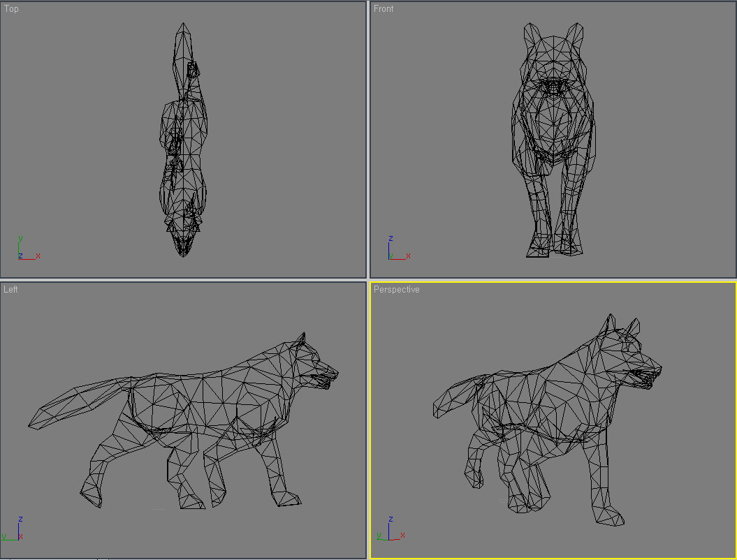737x560 pixels.
Task: Click the axis tripod in Front viewport
Action: (x=396, y=251)
